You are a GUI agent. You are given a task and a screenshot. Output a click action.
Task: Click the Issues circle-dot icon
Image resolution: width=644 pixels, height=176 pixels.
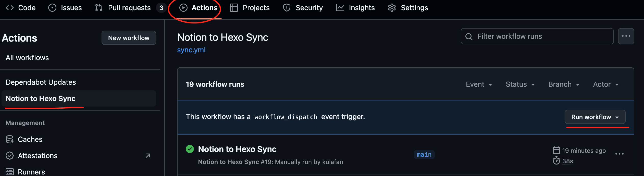coord(52,8)
